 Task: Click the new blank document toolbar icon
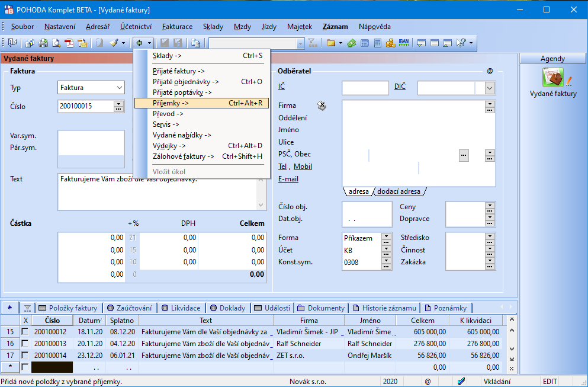click(x=99, y=43)
